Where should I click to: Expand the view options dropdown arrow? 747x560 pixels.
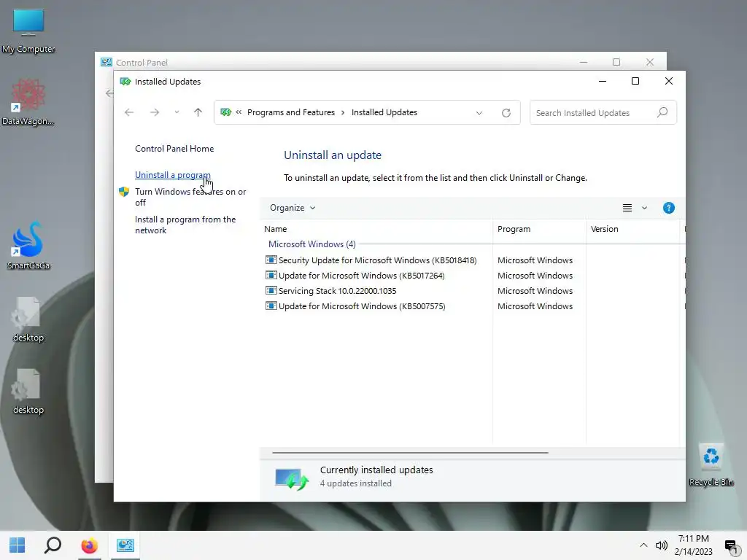pos(645,208)
